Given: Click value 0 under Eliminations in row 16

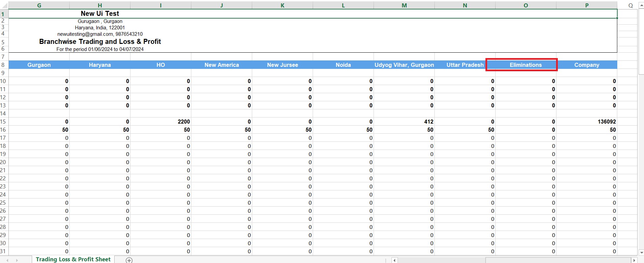Looking at the screenshot, I should (526, 130).
